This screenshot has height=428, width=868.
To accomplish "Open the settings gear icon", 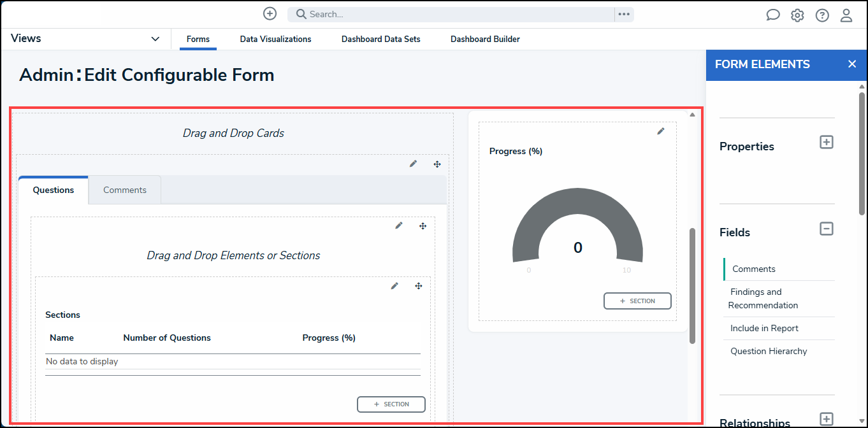I will point(797,15).
